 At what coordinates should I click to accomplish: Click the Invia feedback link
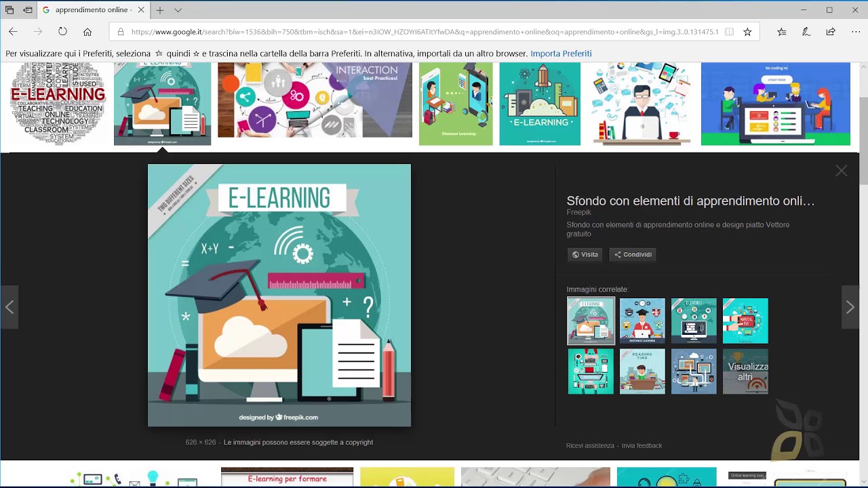tap(642, 445)
